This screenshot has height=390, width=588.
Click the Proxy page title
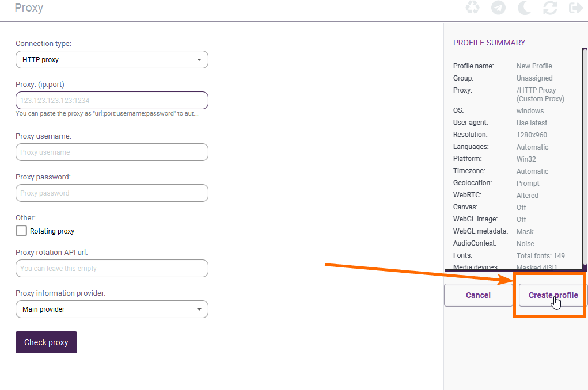point(29,8)
